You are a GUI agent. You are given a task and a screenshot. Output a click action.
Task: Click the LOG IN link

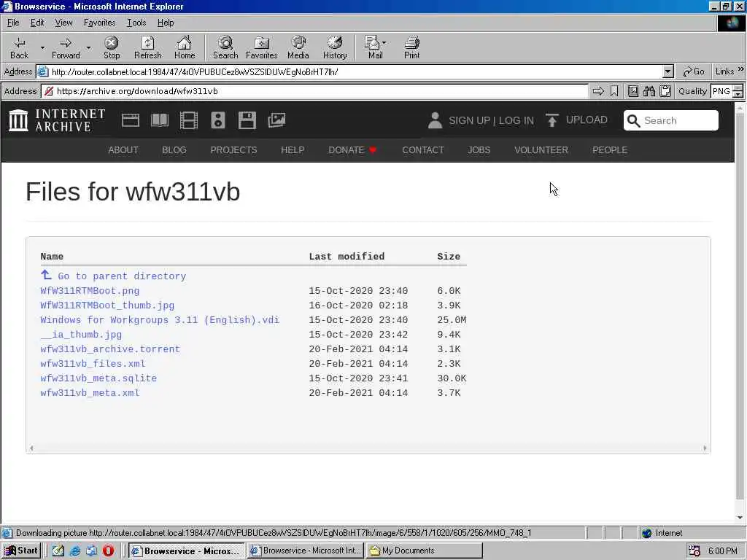[516, 120]
